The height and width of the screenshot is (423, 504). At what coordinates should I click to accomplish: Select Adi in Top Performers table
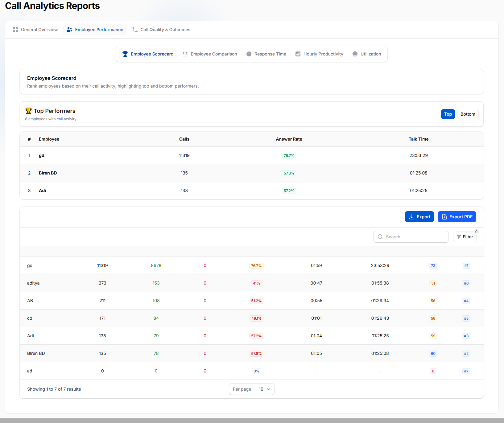[x=42, y=191]
